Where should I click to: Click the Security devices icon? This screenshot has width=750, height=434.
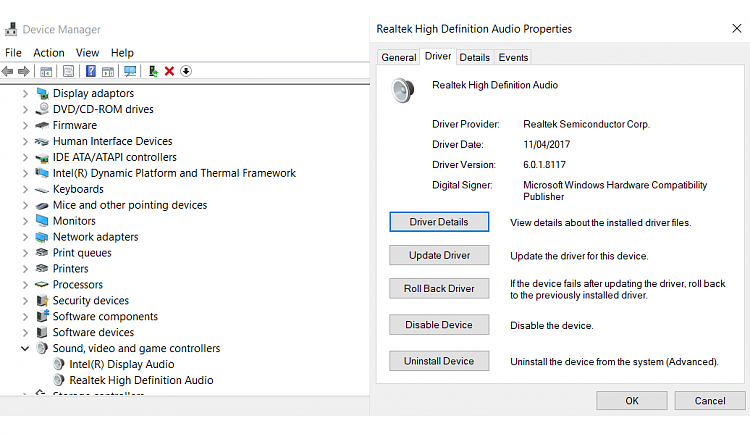[42, 300]
